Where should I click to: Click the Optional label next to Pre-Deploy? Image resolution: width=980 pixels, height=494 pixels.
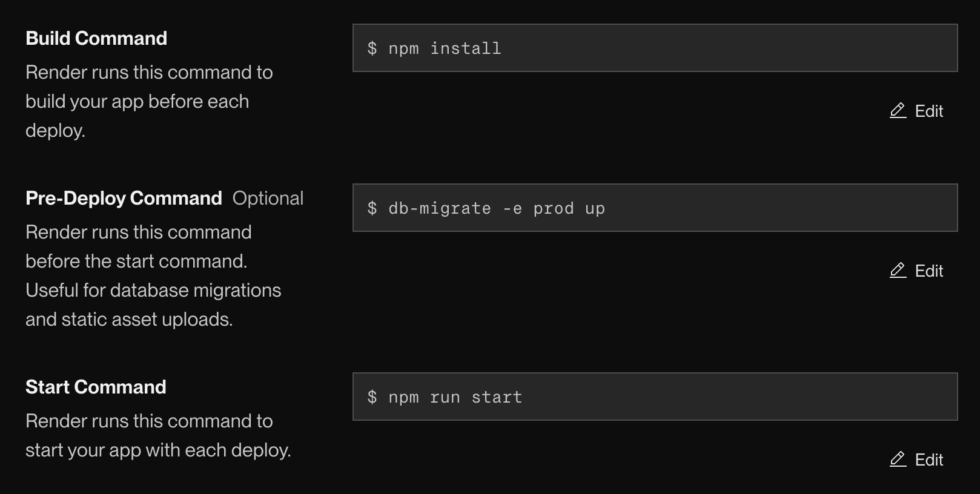click(268, 198)
